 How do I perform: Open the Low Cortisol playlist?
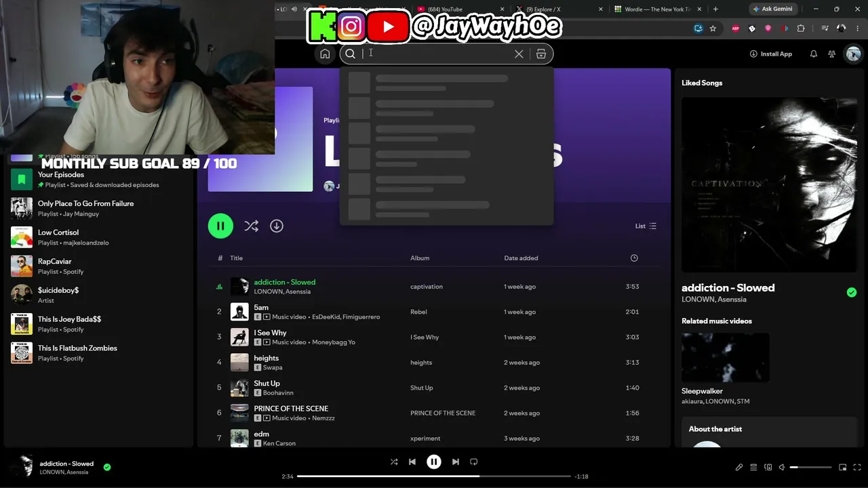coord(98,237)
